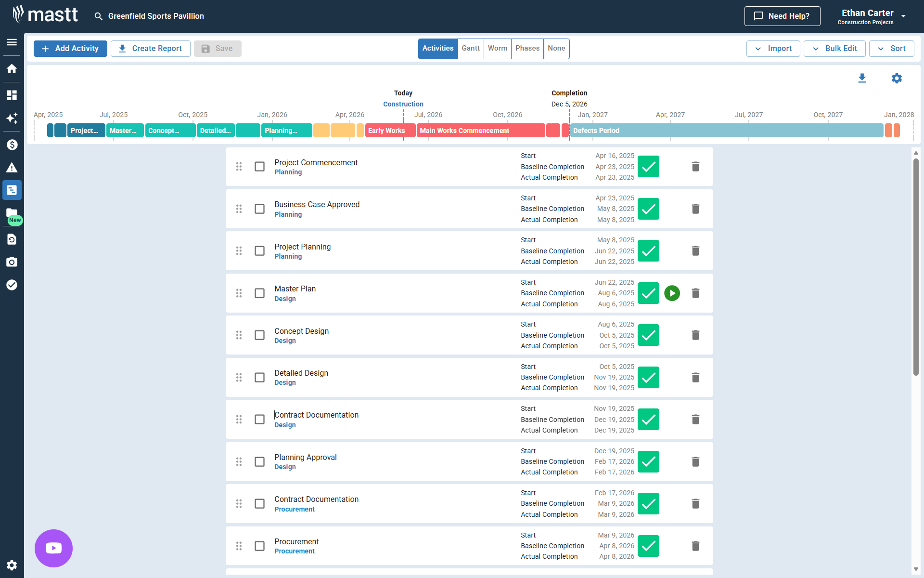Viewport: 924px width, 578px height.
Task: Click the Defects Period blue timeline bar
Action: pyautogui.click(x=727, y=131)
